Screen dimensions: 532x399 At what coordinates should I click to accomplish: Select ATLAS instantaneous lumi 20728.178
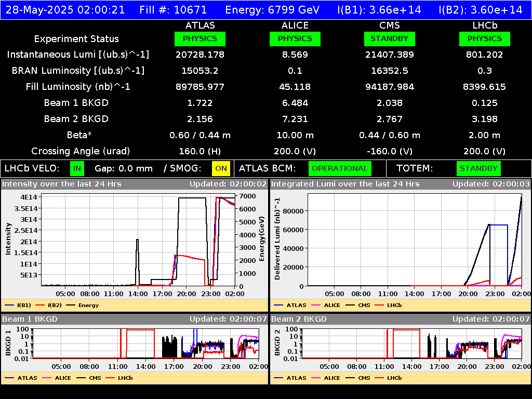point(200,55)
